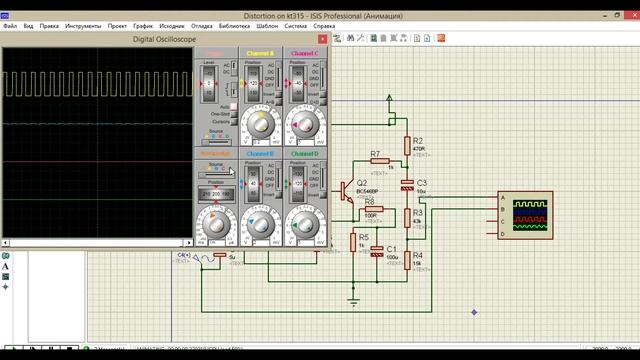This screenshot has height=360, width=640.
Task: Switch the trigger AC/DC coupling switch
Action: click(x=234, y=69)
